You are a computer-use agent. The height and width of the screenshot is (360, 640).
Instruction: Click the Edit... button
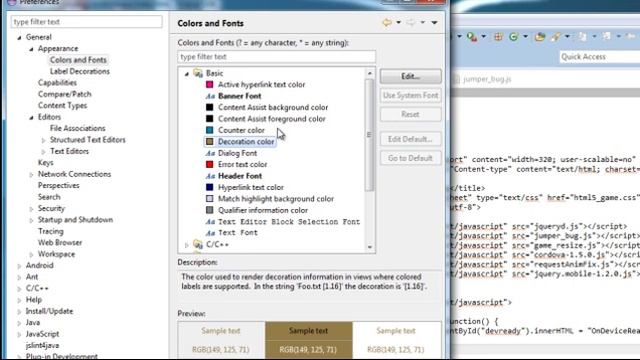[x=411, y=76]
